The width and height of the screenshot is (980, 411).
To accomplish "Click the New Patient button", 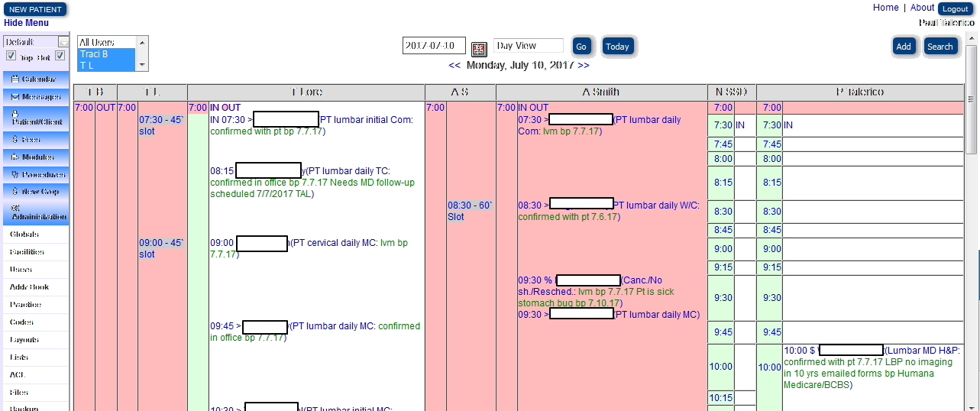I will [34, 9].
